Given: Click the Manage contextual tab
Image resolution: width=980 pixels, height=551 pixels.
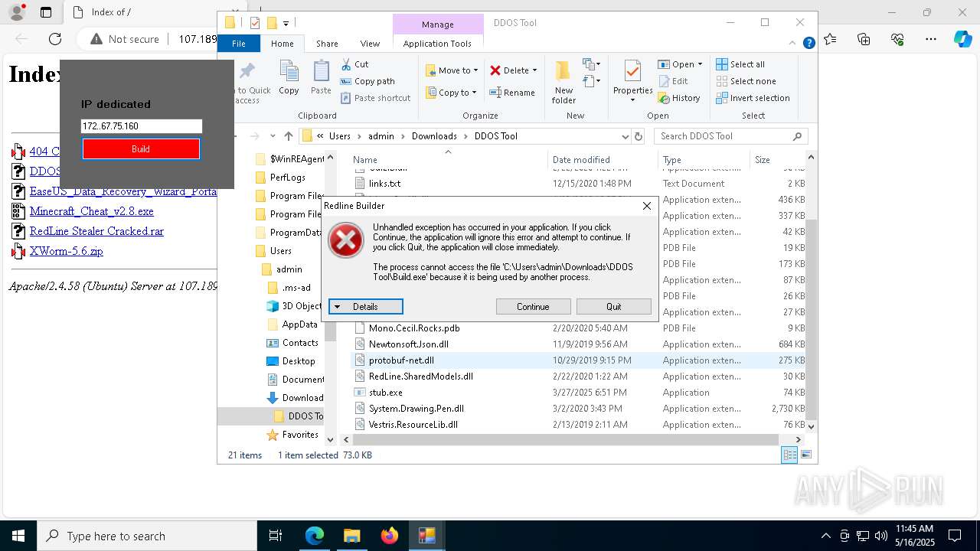Looking at the screenshot, I should 438,24.
